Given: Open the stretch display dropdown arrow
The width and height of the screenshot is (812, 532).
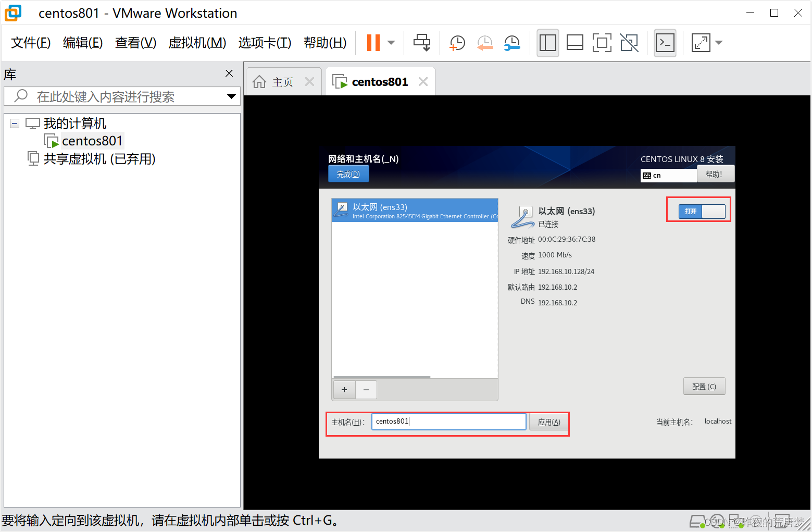Looking at the screenshot, I should 719,43.
